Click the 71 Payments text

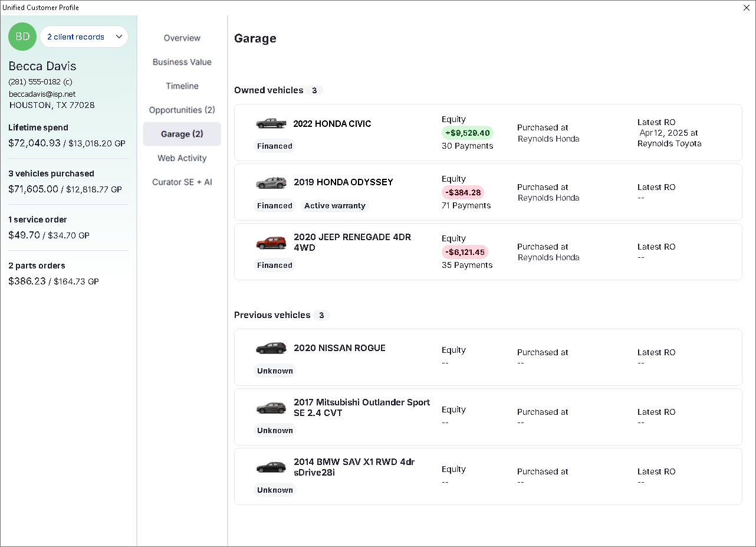466,205
